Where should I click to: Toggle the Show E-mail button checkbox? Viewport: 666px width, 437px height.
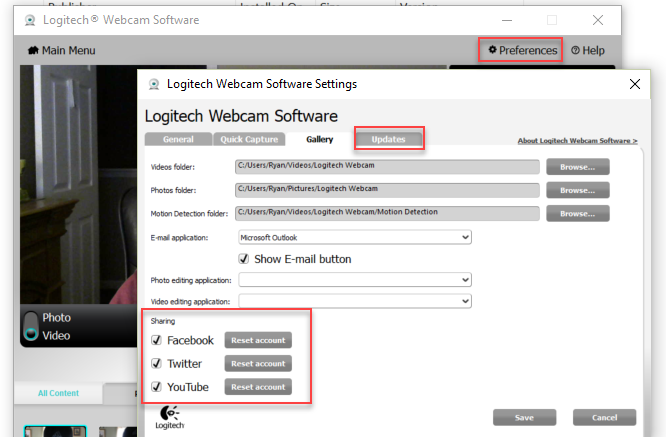243,259
